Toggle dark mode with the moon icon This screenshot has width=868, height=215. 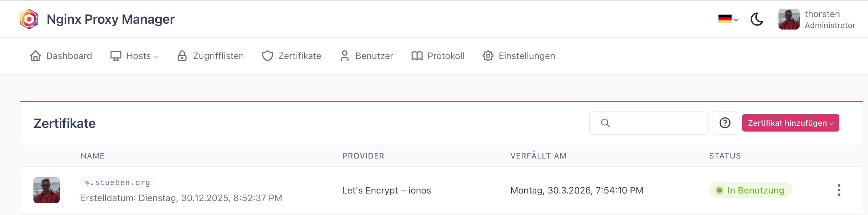click(x=757, y=19)
